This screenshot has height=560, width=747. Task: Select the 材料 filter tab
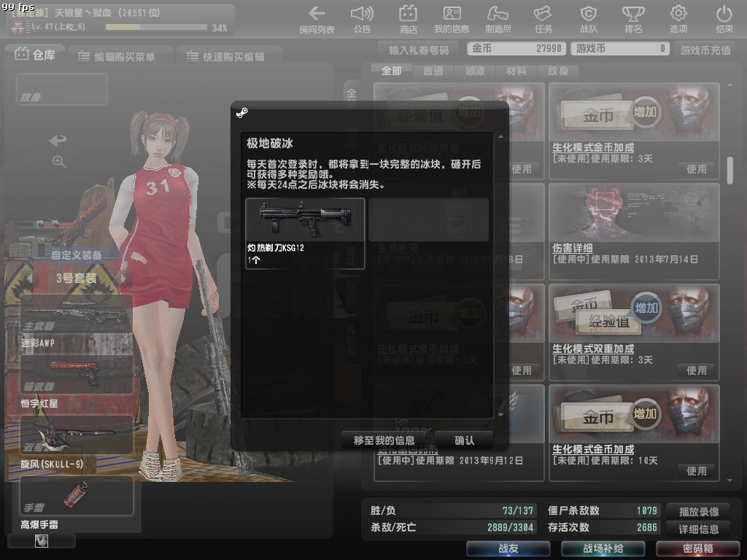tap(516, 71)
